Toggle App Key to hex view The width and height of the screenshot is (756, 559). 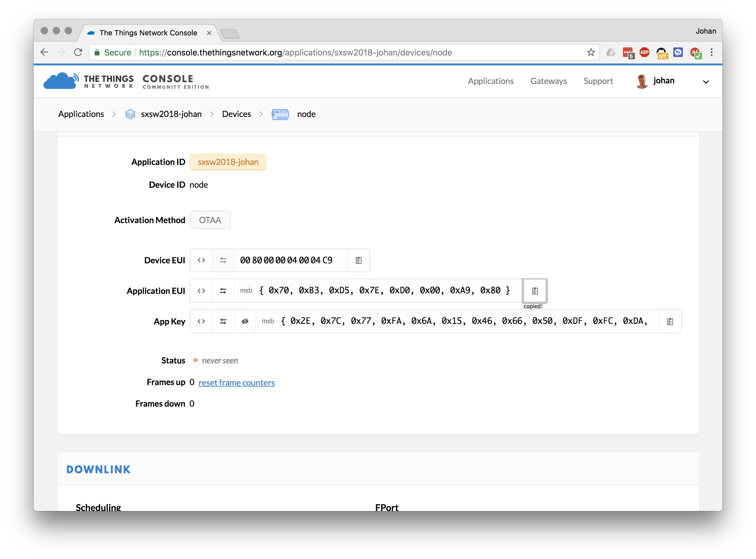point(201,321)
